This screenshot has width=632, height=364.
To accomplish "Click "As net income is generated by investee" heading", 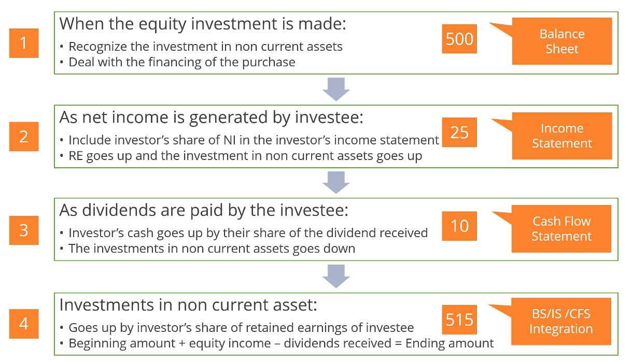I will tap(212, 117).
